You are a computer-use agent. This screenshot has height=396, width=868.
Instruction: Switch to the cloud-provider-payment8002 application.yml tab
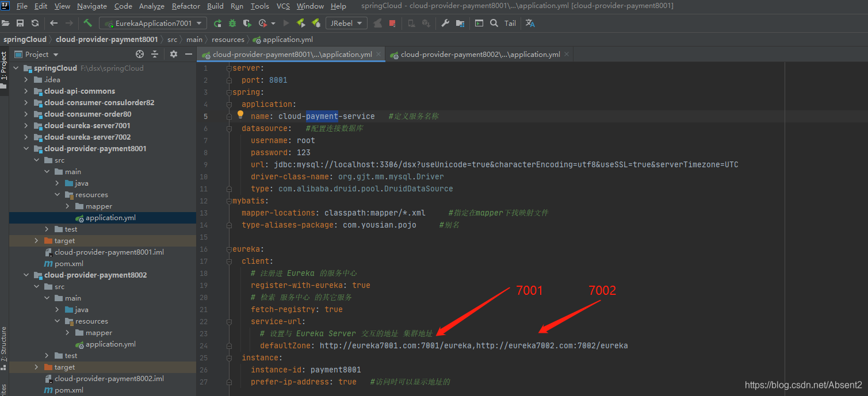[480, 55]
